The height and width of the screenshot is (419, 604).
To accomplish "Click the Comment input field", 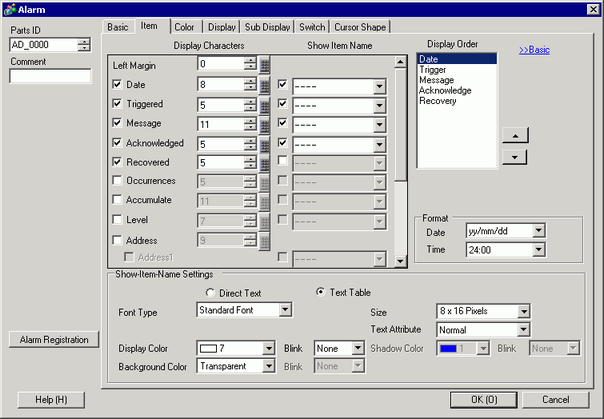I will coord(50,76).
